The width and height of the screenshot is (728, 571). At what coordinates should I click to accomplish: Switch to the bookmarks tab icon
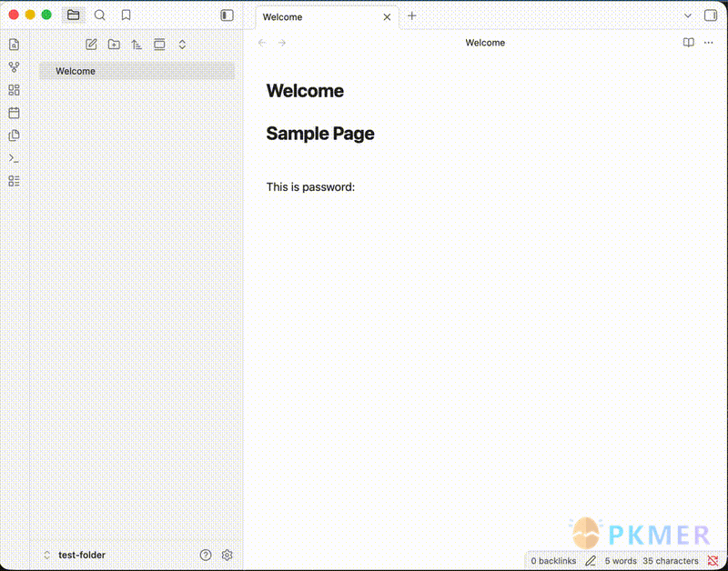click(x=126, y=15)
